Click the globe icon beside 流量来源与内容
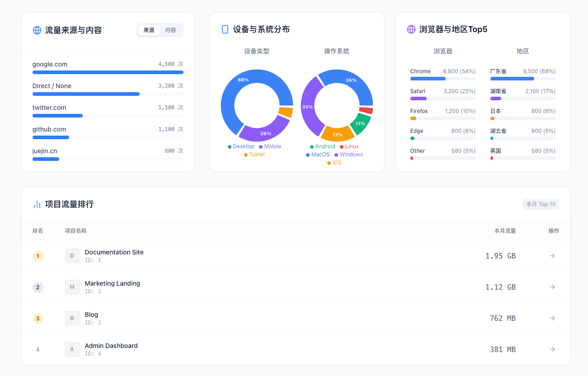Viewport: 588px width, 376px height. (x=37, y=30)
